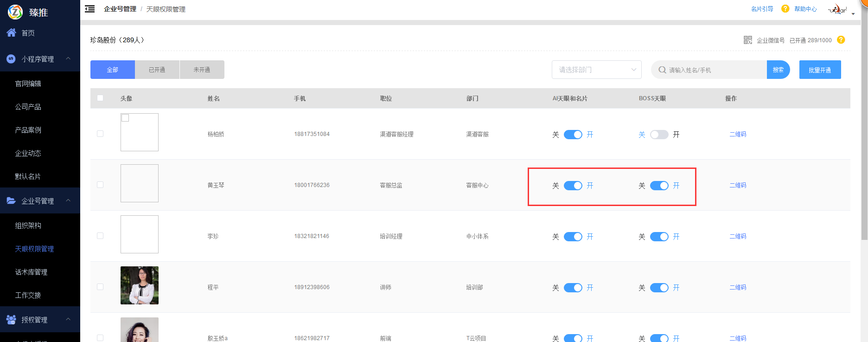Click the sidebar collapse hamburger icon
The width and height of the screenshot is (868, 342).
coord(90,9)
